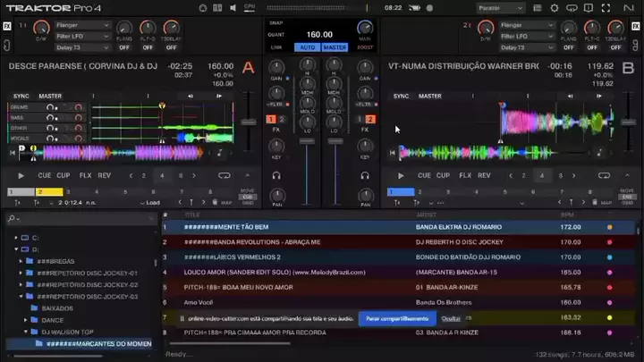
Task: Enable MASTER on Deck B
Action: click(x=430, y=96)
